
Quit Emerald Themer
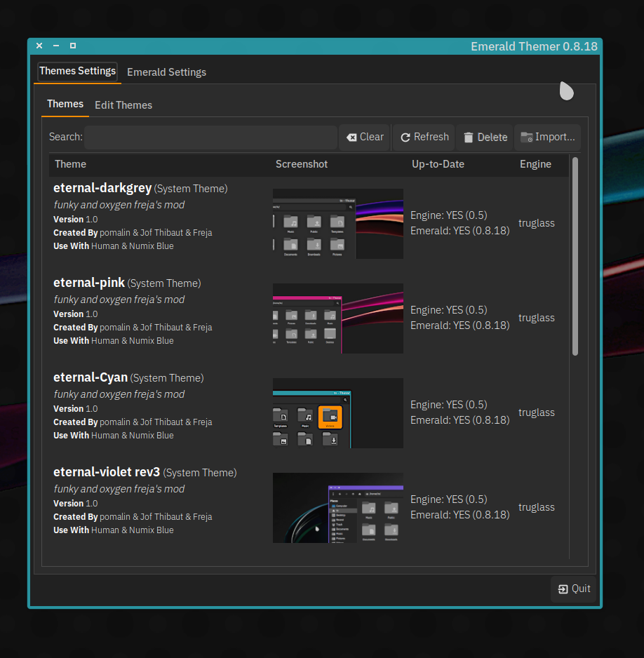click(574, 589)
